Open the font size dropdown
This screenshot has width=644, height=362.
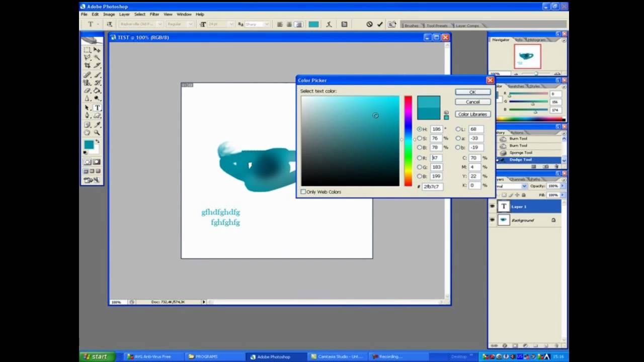tap(231, 24)
